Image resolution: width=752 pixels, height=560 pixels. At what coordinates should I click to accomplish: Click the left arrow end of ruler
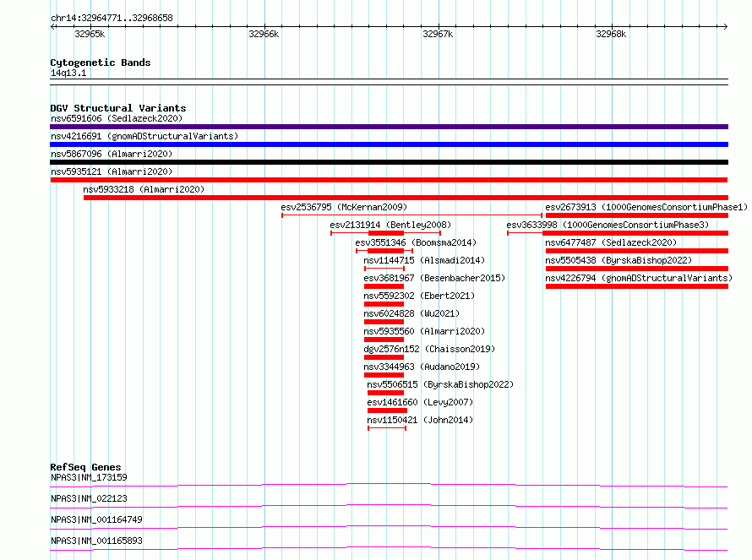[52, 27]
